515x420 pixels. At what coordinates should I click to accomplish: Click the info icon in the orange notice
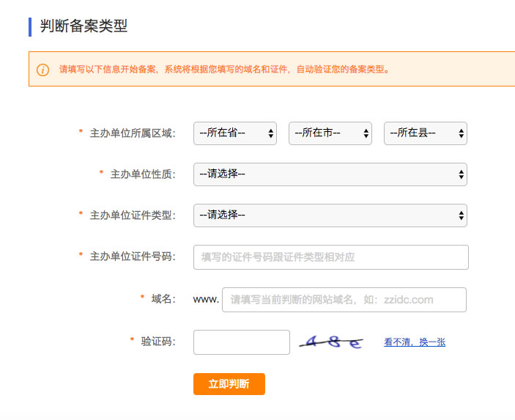point(43,70)
